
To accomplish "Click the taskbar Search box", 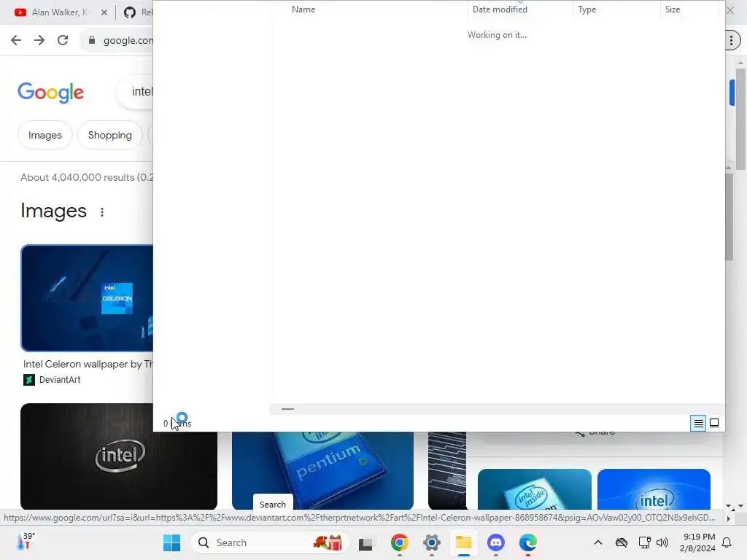I will (270, 542).
